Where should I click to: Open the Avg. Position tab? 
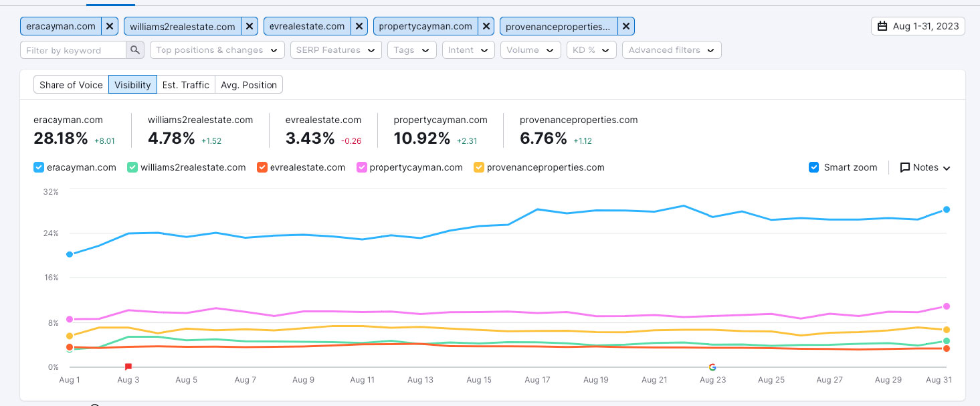click(249, 85)
